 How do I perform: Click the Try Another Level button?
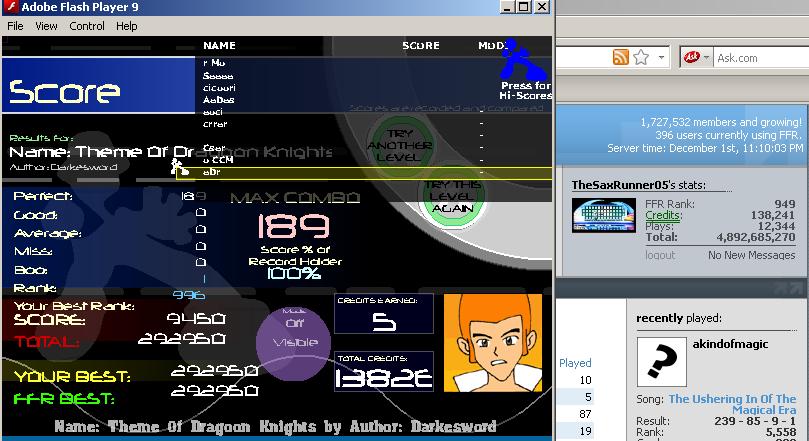coord(400,145)
